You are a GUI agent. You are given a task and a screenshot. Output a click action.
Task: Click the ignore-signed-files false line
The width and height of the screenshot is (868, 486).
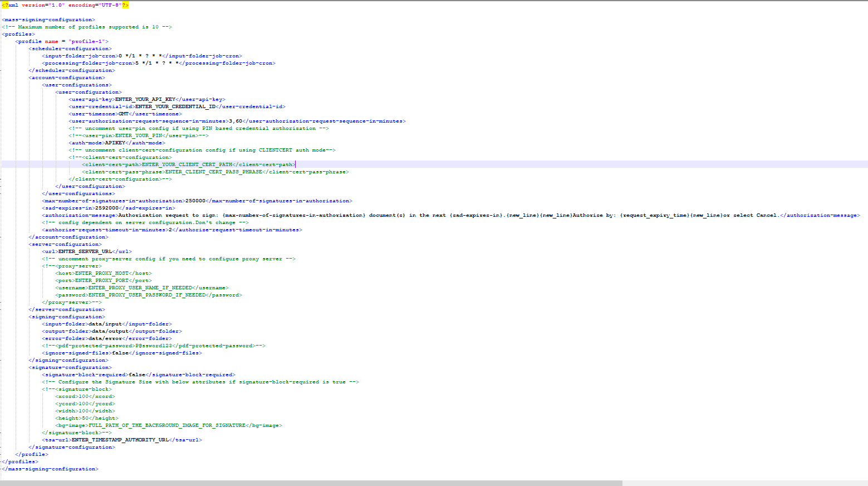pos(122,353)
